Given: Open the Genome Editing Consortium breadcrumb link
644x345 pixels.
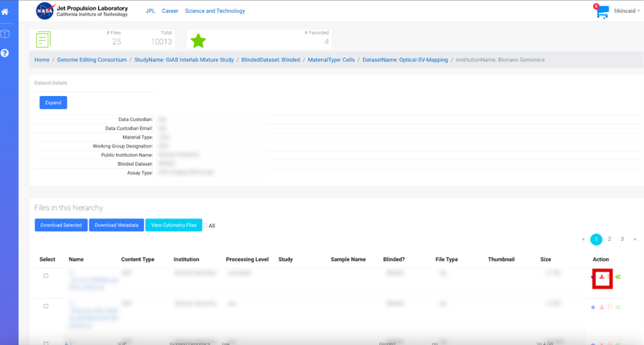Looking at the screenshot, I should [x=92, y=60].
